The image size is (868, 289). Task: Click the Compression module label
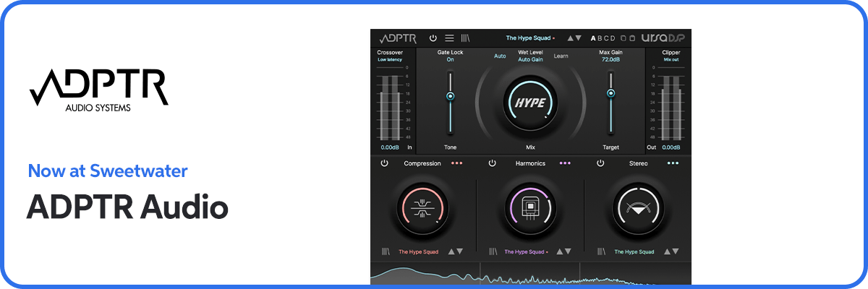coord(422,163)
